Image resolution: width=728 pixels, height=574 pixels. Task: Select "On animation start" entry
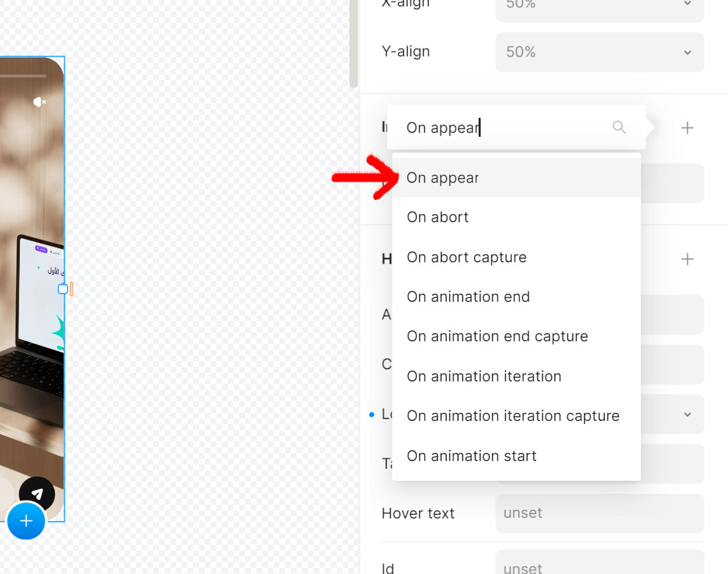pos(471,456)
